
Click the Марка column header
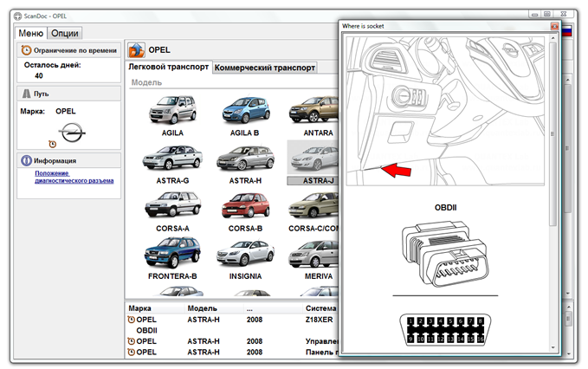pos(139,308)
